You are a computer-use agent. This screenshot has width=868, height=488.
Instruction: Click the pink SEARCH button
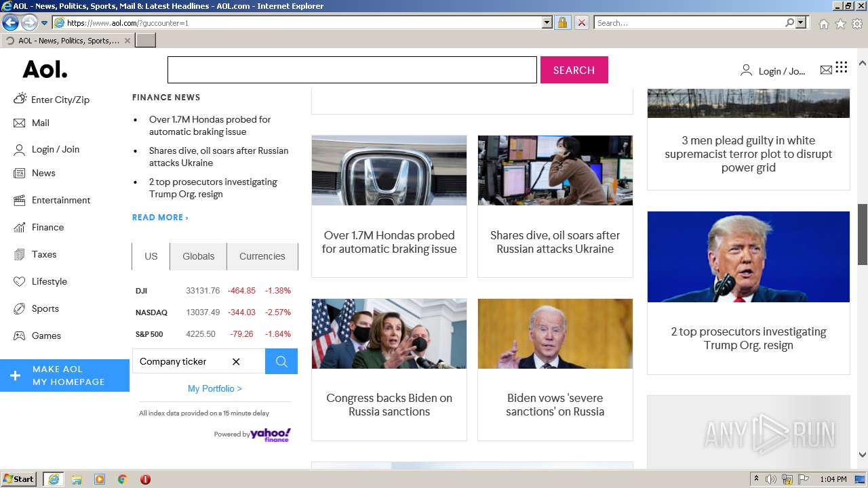click(574, 70)
